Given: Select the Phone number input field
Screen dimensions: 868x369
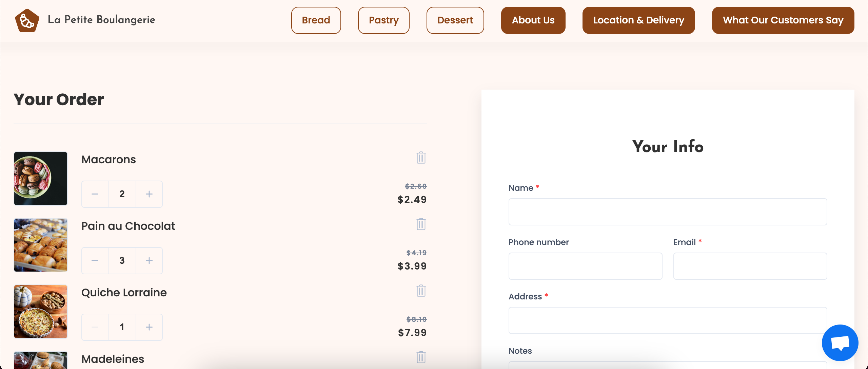Looking at the screenshot, I should pyautogui.click(x=585, y=266).
